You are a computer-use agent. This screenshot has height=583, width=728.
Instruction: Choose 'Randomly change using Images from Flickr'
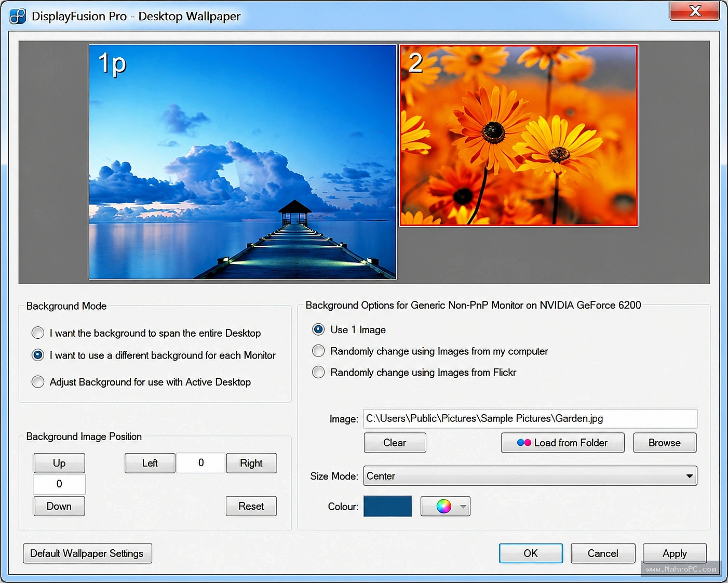point(414,373)
